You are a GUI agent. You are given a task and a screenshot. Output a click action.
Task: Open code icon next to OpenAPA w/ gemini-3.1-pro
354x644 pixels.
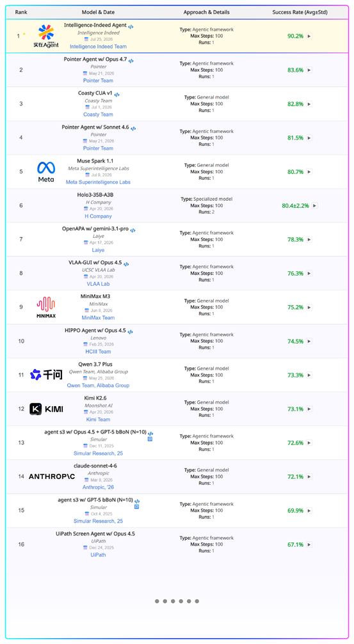coord(133,230)
